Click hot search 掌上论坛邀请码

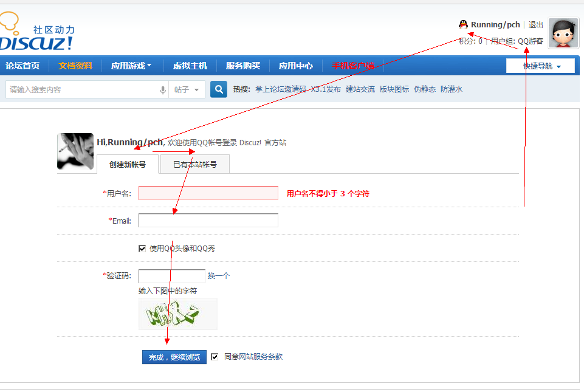[281, 89]
